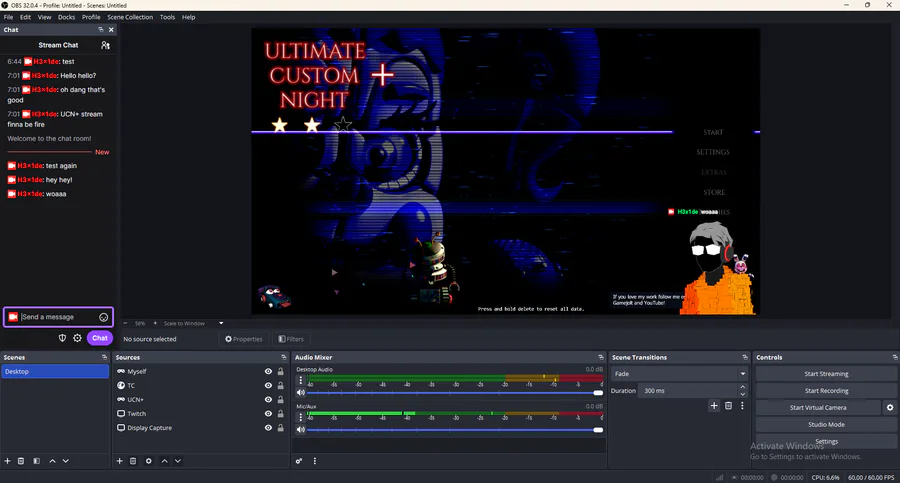Open the Tools menu

point(168,17)
